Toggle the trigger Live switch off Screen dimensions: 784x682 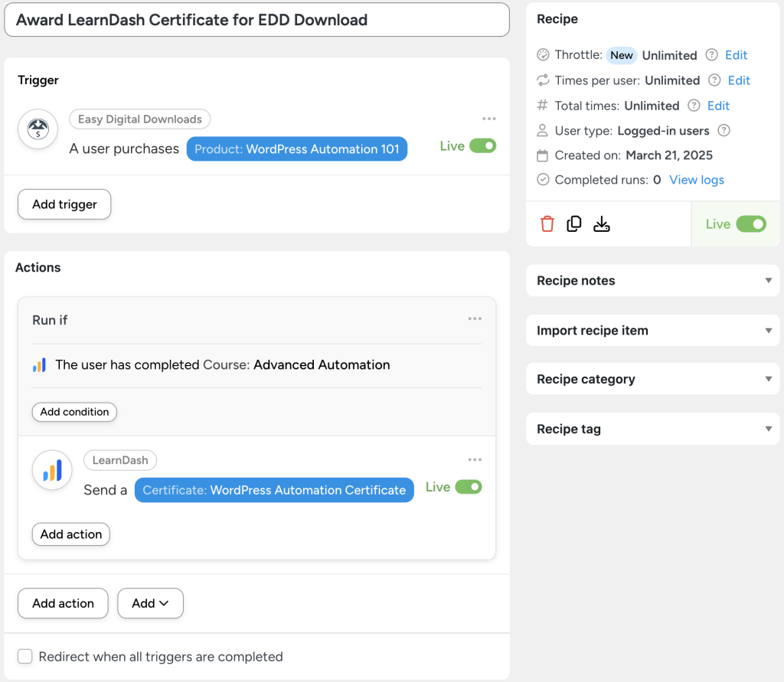483,145
